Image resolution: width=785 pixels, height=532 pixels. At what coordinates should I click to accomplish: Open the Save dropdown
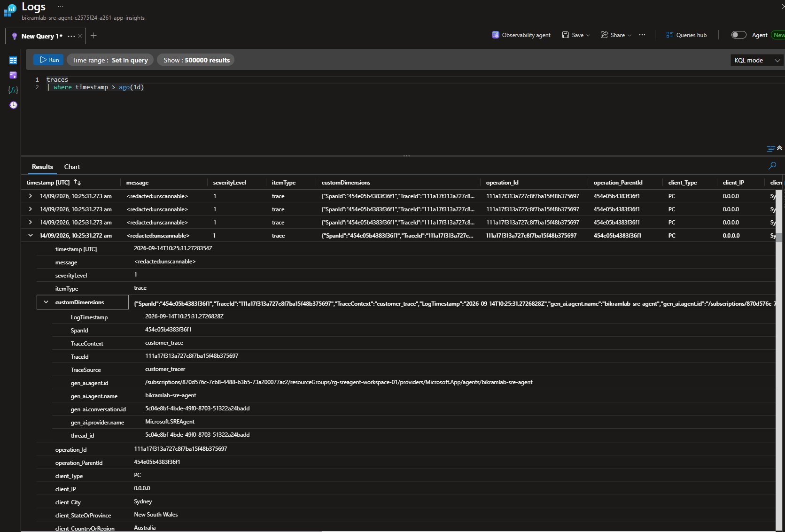[576, 35]
